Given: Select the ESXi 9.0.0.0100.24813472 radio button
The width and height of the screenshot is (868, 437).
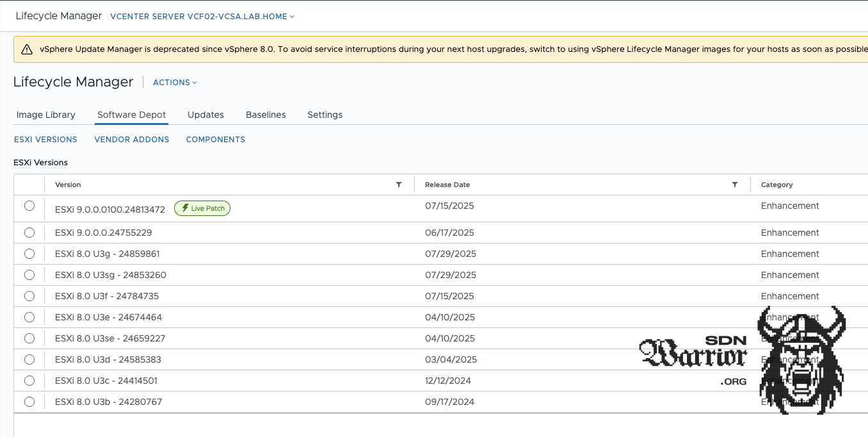Looking at the screenshot, I should [x=29, y=205].
